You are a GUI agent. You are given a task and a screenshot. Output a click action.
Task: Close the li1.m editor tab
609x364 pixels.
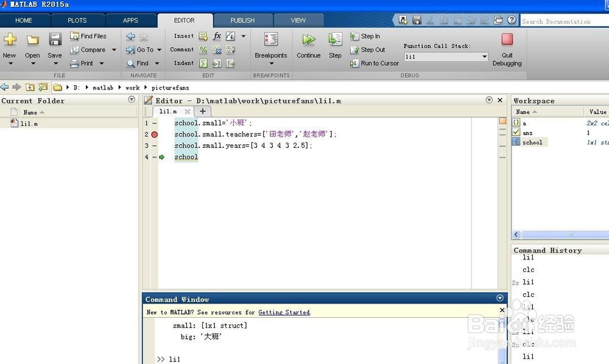pyautogui.click(x=187, y=111)
